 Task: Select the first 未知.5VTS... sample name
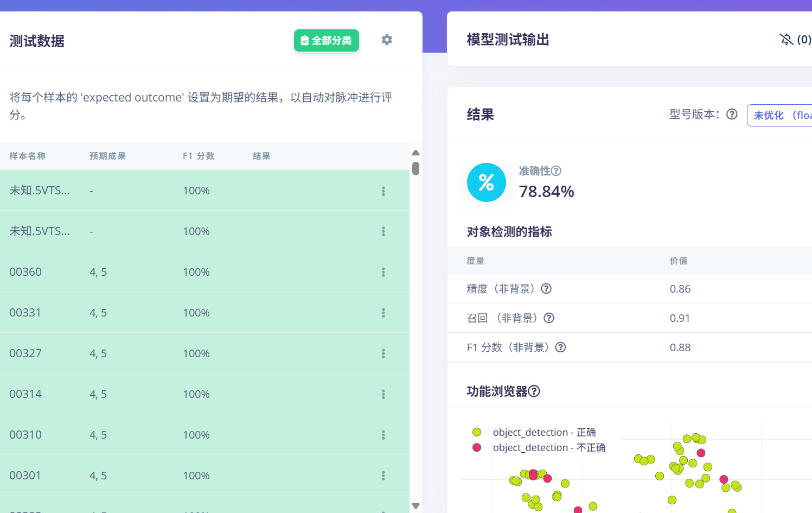tap(40, 191)
